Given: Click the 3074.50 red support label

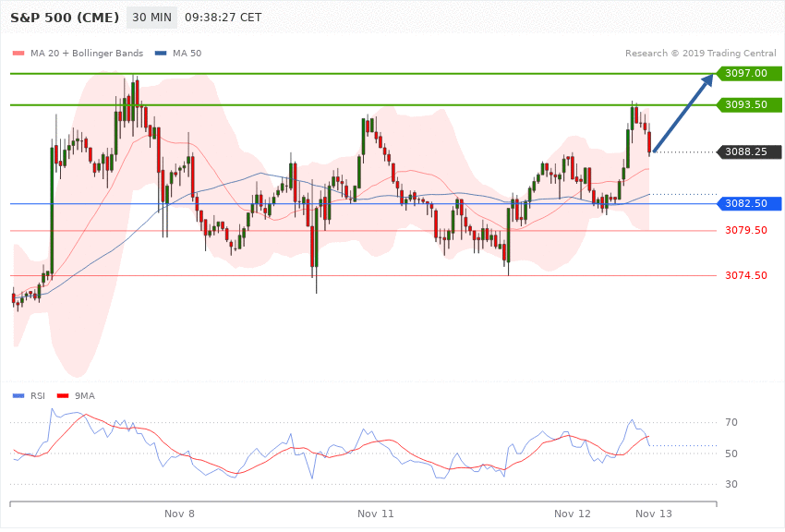Looking at the screenshot, I should [746, 275].
